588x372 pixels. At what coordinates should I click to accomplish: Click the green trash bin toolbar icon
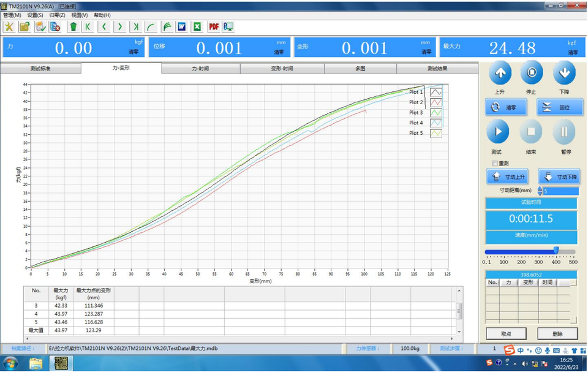(73, 26)
